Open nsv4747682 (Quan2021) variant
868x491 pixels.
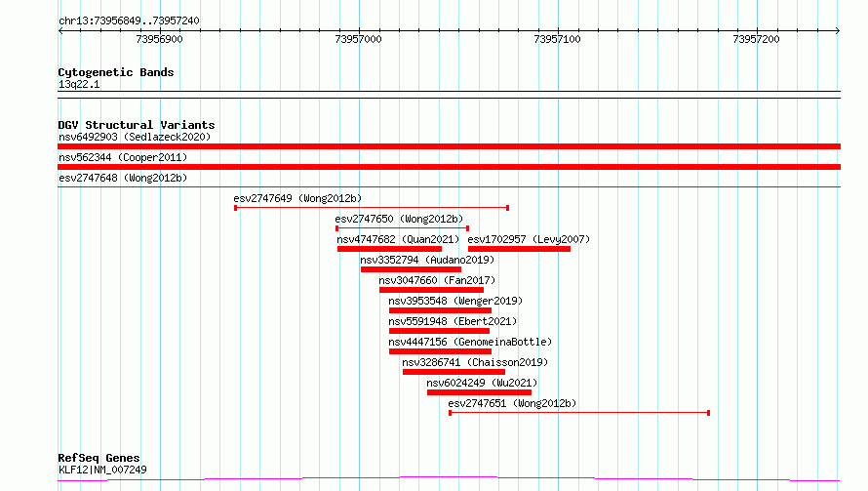point(398,239)
